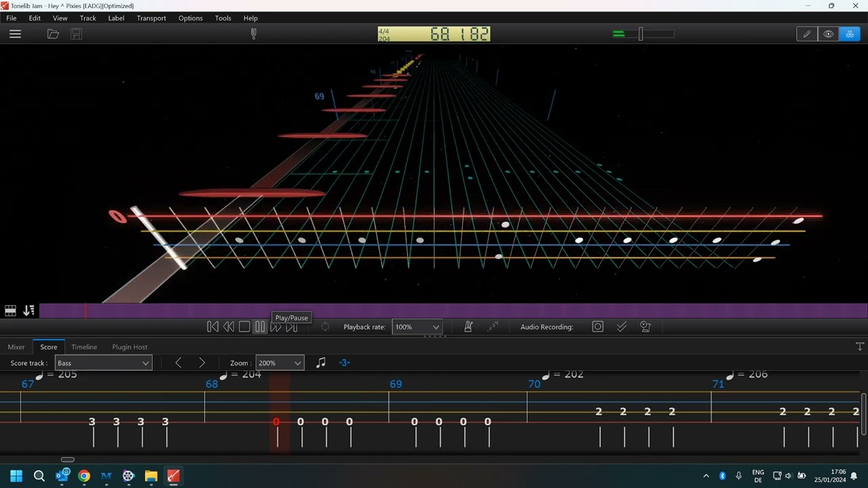Toggle standard notation with the note icon
This screenshot has width=868, height=488.
point(321,363)
